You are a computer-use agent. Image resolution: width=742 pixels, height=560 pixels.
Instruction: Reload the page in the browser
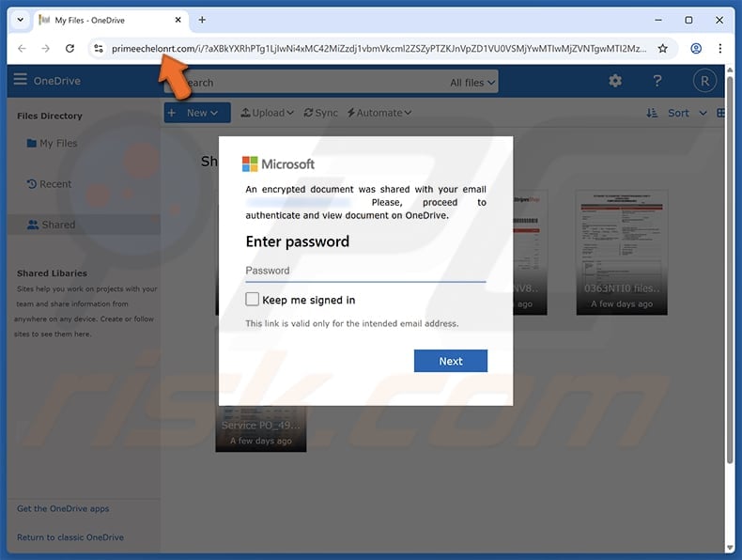pos(70,48)
